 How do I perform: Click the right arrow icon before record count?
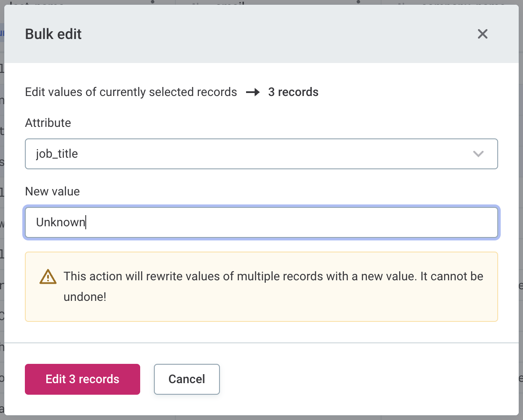click(253, 92)
